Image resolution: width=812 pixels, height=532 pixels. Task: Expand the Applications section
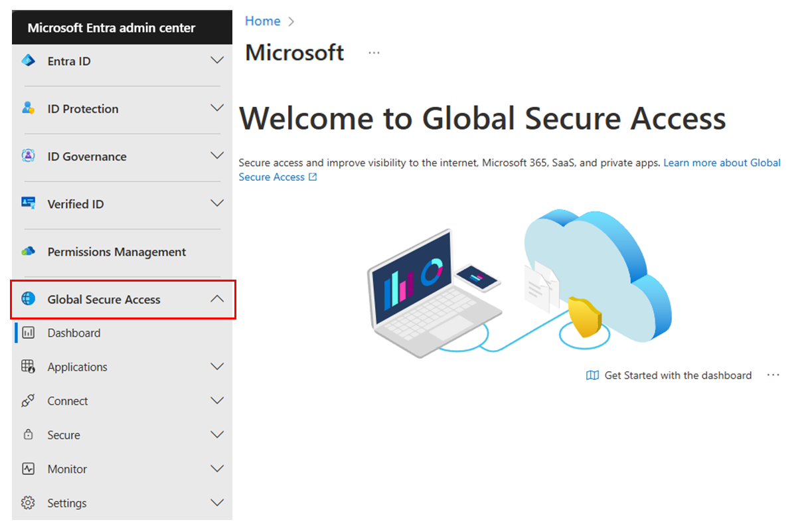pos(217,366)
